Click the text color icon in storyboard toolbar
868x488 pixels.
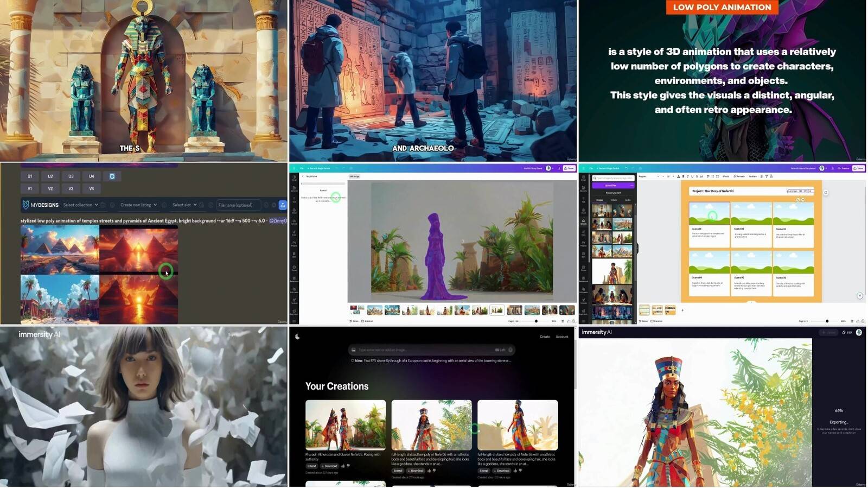(678, 176)
